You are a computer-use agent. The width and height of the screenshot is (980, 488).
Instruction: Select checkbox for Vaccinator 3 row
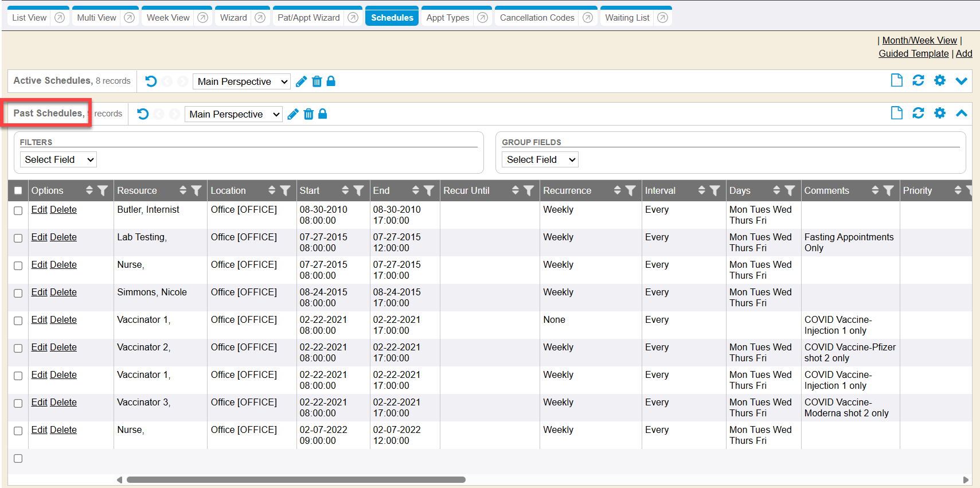click(18, 403)
